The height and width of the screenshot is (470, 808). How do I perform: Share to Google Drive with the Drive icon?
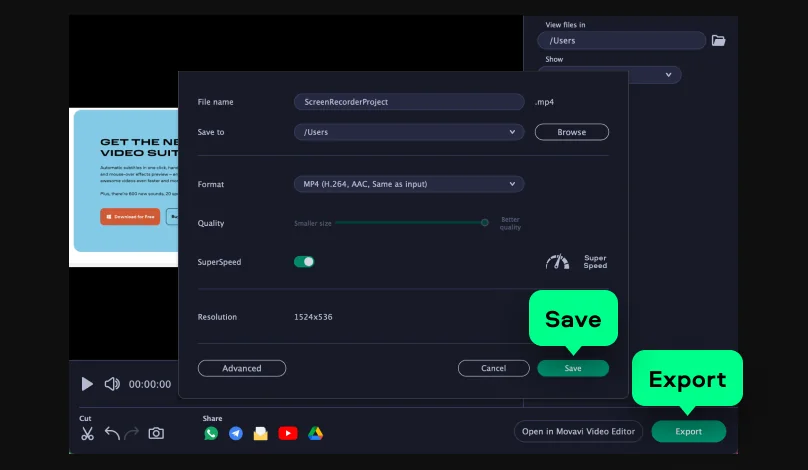click(x=315, y=433)
